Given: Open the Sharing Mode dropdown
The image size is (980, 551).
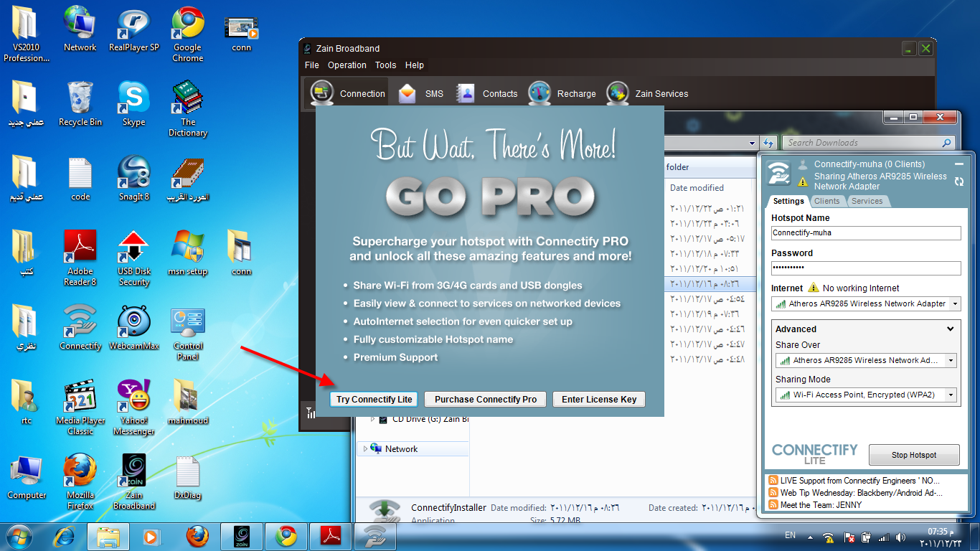Looking at the screenshot, I should point(951,395).
